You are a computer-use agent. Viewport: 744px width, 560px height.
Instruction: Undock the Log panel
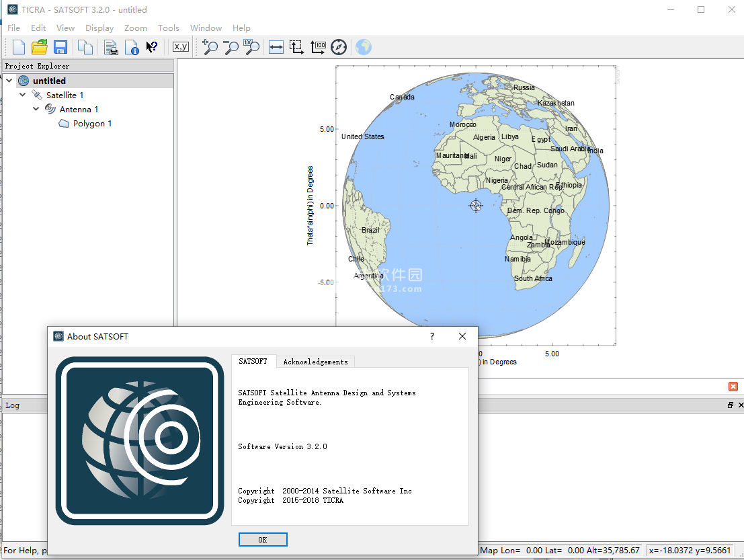[x=731, y=405]
